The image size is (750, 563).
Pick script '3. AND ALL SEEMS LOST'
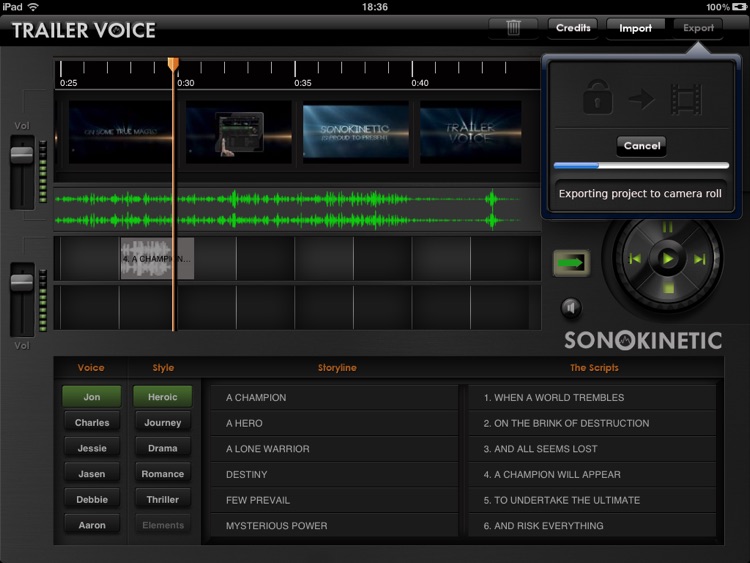click(592, 449)
